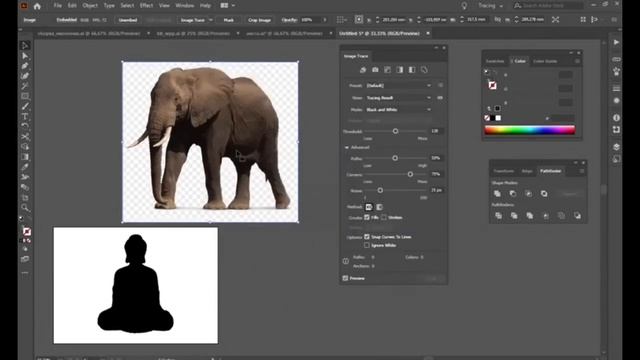Viewport: 640px width, 360px height.
Task: Click Unite shape mode in Pathfinder
Action: point(497,193)
